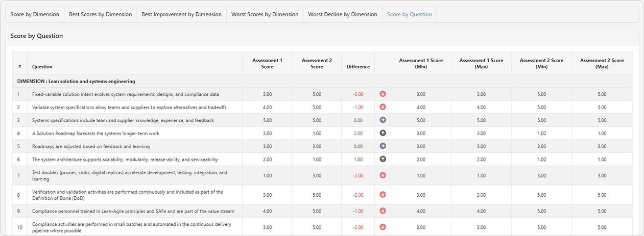Select the Score by Question tab
644x236 pixels.
click(410, 14)
